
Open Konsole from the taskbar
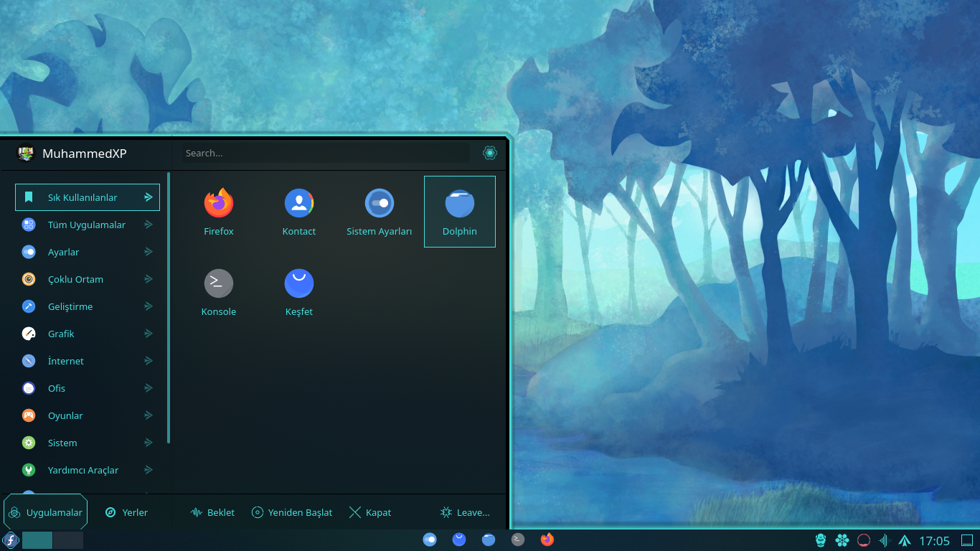518,540
